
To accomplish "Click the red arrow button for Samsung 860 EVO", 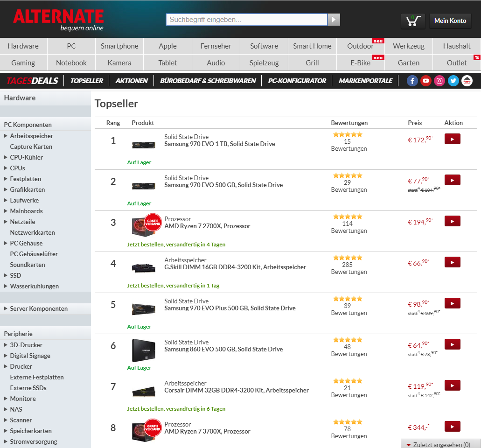I will (452, 344).
